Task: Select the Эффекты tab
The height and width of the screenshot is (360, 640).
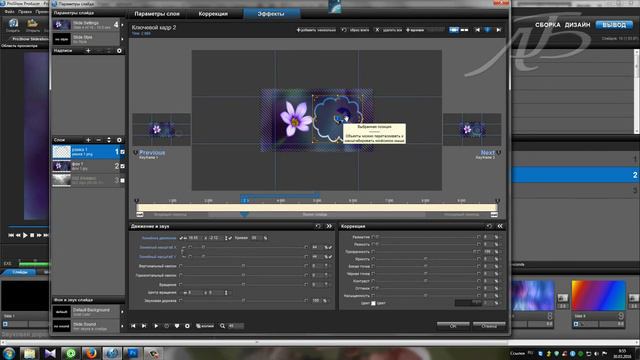Action: [271, 14]
